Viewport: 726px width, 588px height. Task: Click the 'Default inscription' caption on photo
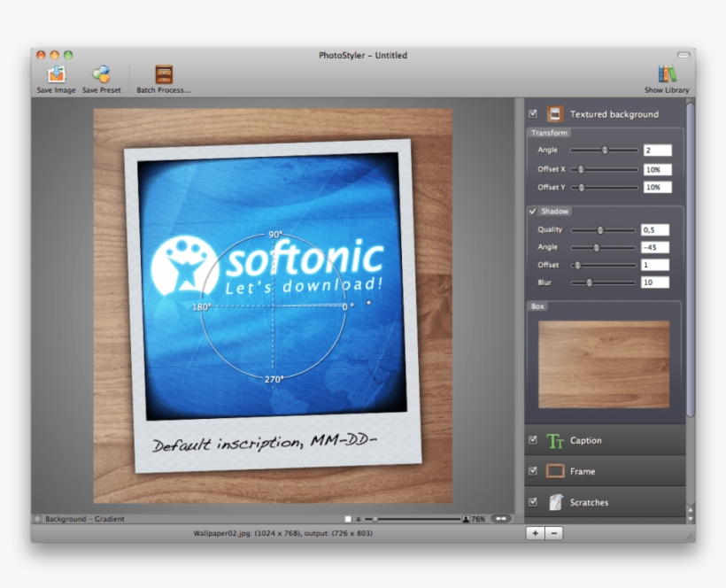click(264, 443)
